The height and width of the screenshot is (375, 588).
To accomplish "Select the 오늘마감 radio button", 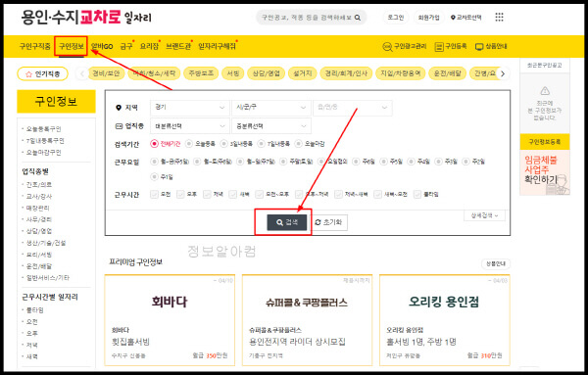I will pyautogui.click(x=299, y=144).
